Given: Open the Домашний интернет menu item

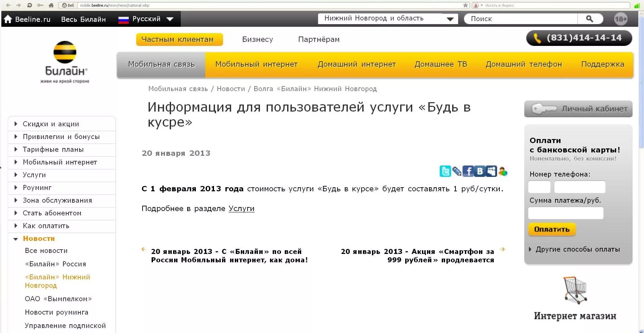Looking at the screenshot, I should point(357,64).
